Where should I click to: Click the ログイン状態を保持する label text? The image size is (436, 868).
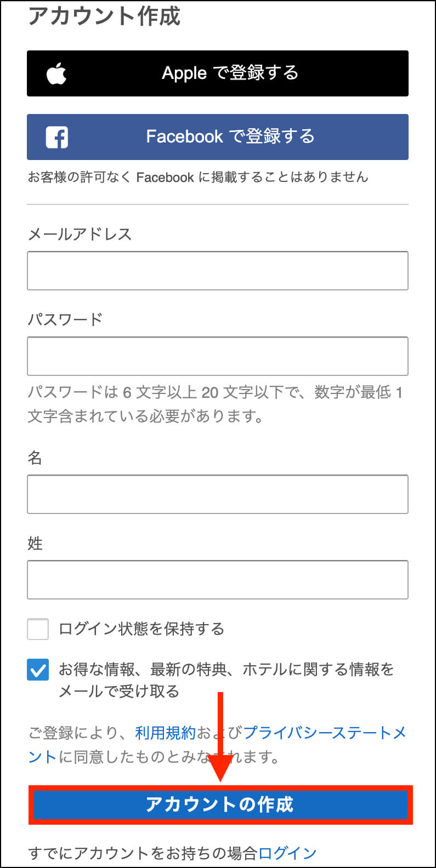tap(141, 629)
